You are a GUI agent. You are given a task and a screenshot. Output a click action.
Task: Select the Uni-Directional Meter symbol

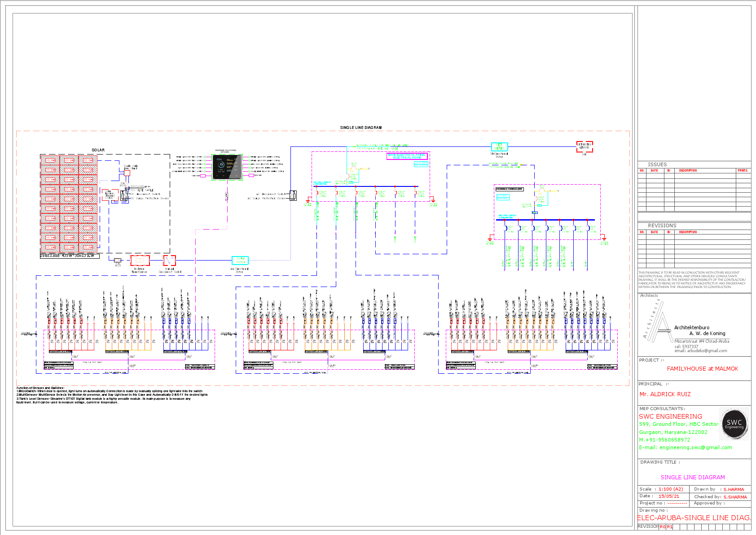click(240, 260)
